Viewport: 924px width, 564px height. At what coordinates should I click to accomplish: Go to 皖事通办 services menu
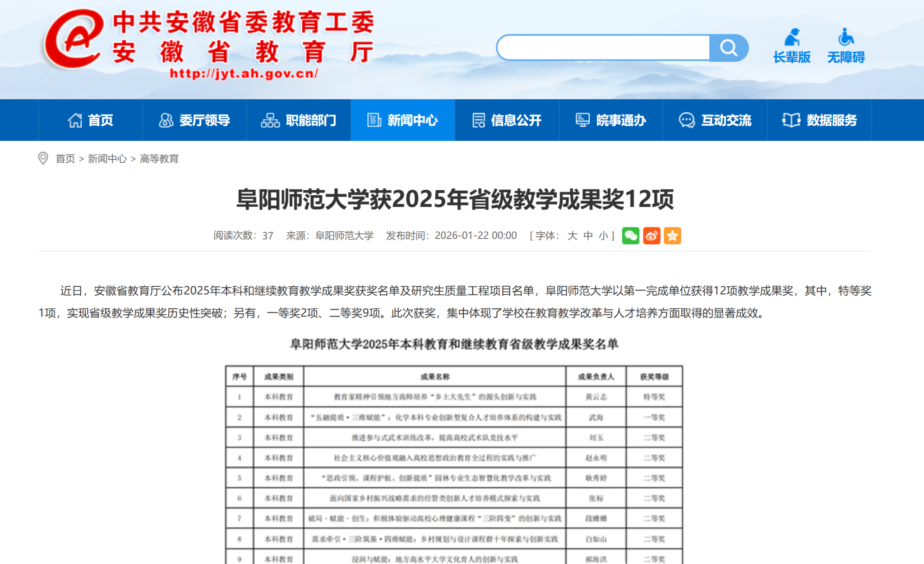pyautogui.click(x=611, y=120)
